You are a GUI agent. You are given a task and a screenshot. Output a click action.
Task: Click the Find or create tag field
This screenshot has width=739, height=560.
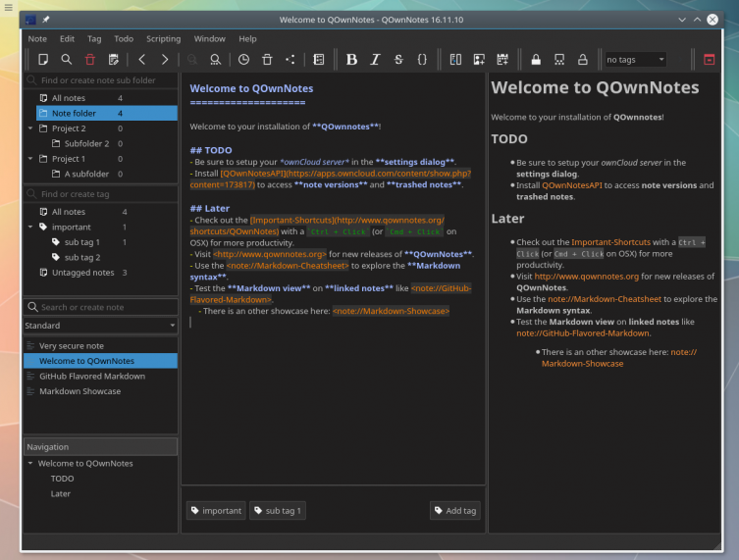(100, 194)
